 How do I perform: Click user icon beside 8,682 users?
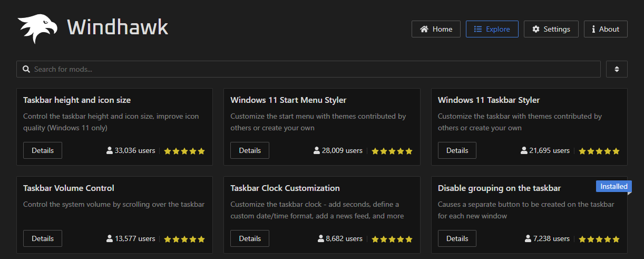tap(320, 238)
